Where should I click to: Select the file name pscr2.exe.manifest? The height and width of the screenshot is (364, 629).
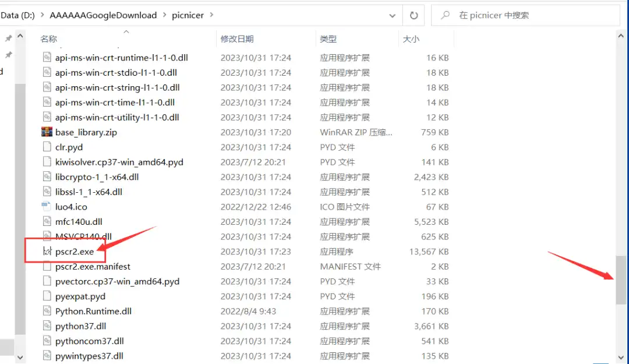click(x=93, y=267)
